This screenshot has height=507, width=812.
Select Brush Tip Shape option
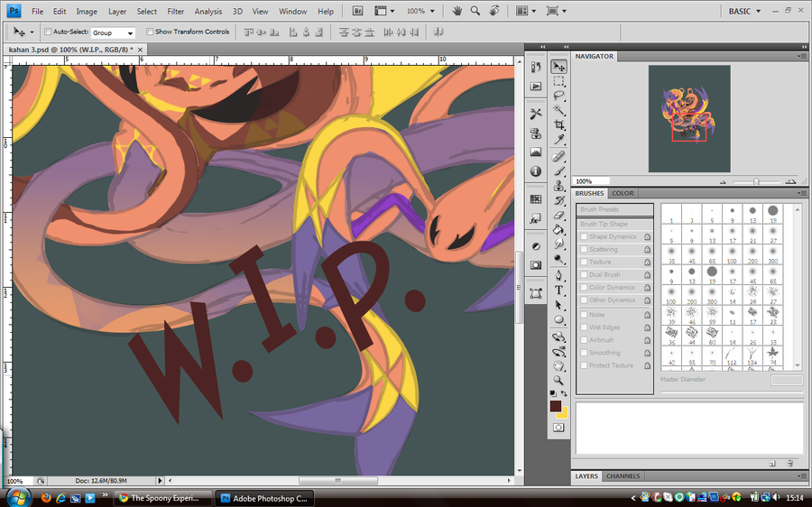click(614, 224)
